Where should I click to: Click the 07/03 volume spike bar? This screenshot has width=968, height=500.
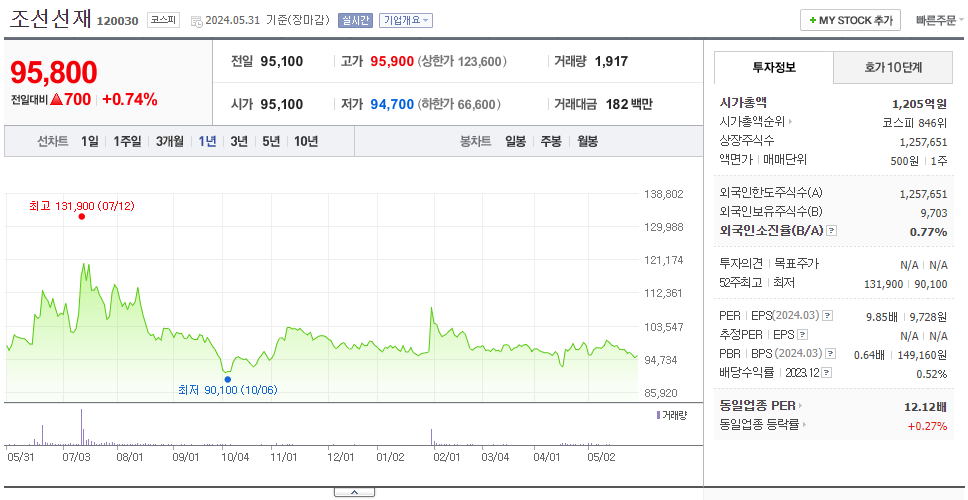click(x=81, y=427)
